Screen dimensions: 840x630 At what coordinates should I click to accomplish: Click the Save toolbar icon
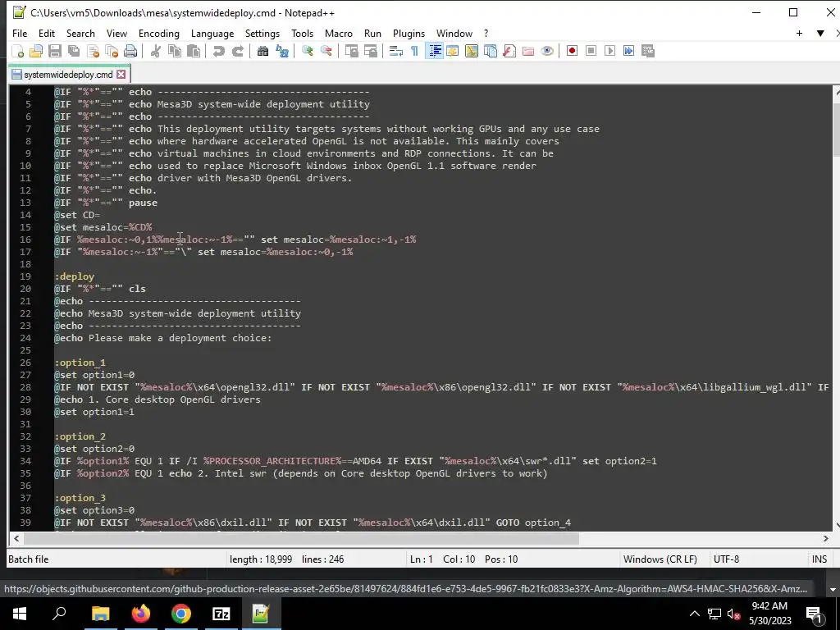(x=55, y=51)
